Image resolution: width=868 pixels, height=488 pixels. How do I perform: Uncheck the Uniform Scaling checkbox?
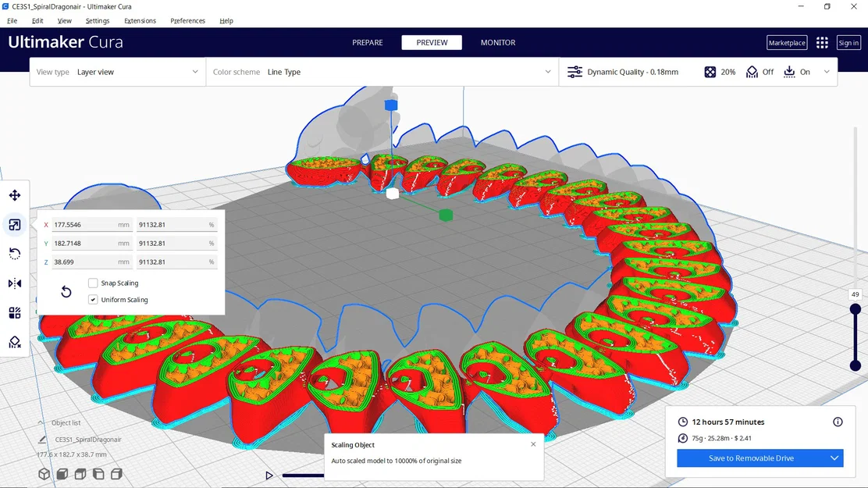pos(93,300)
